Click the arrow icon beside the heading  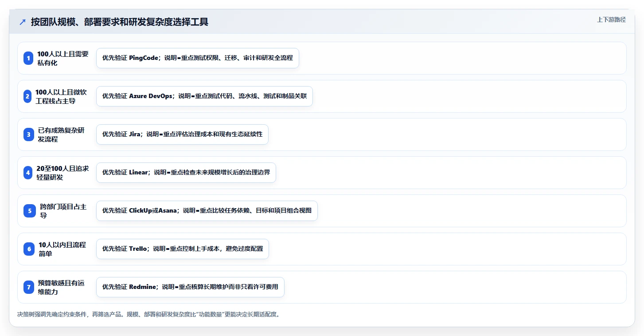tap(23, 22)
